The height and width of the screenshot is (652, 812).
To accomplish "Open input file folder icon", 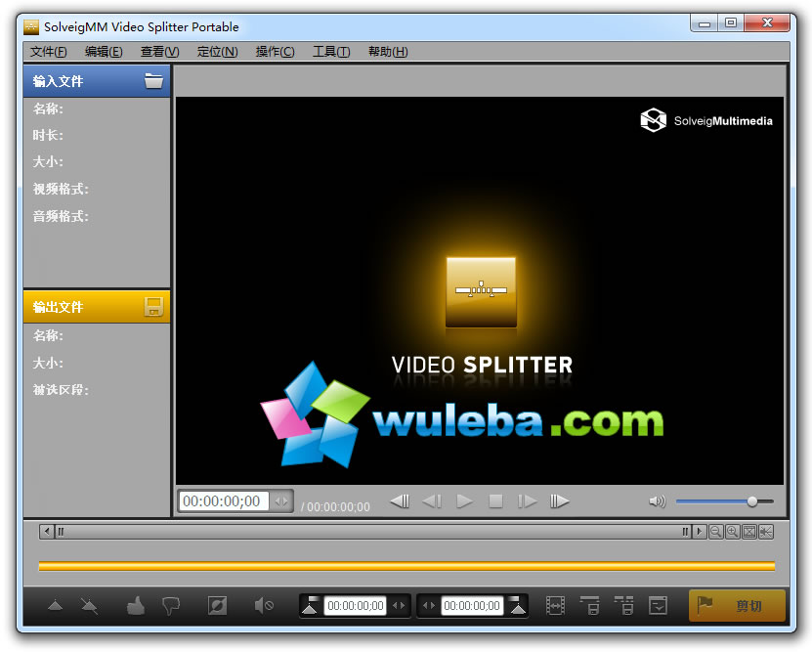I will (153, 81).
